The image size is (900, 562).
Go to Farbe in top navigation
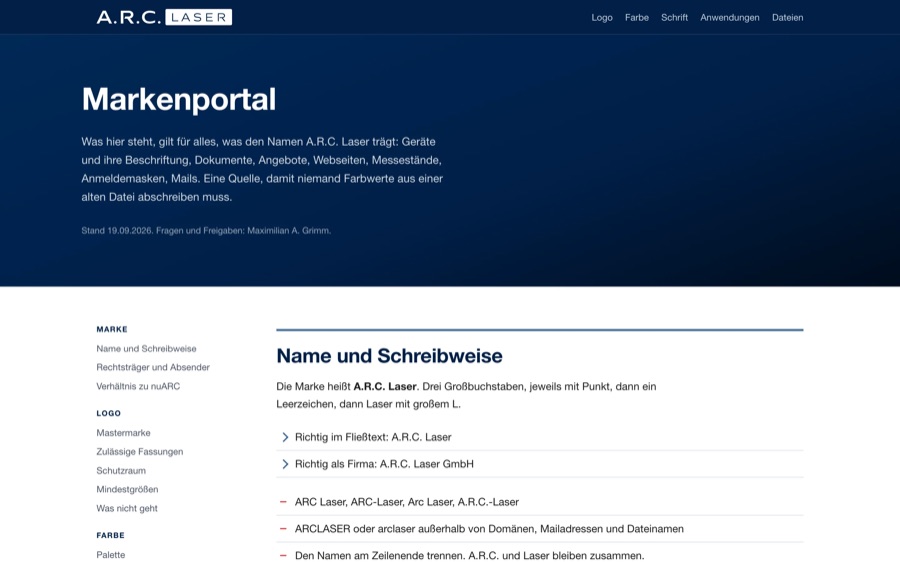637,18
